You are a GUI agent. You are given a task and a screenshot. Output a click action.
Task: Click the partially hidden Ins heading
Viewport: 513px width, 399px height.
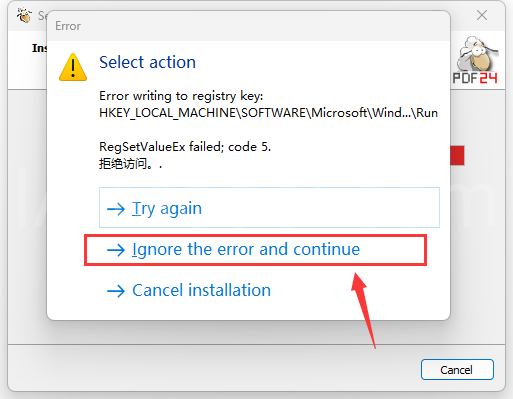[x=39, y=48]
